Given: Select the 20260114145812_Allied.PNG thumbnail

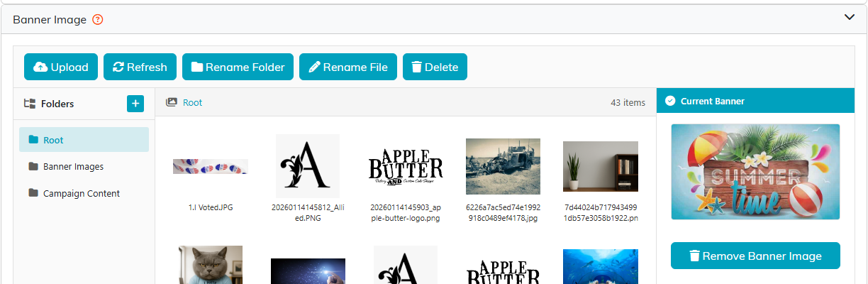Looking at the screenshot, I should coord(308,165).
